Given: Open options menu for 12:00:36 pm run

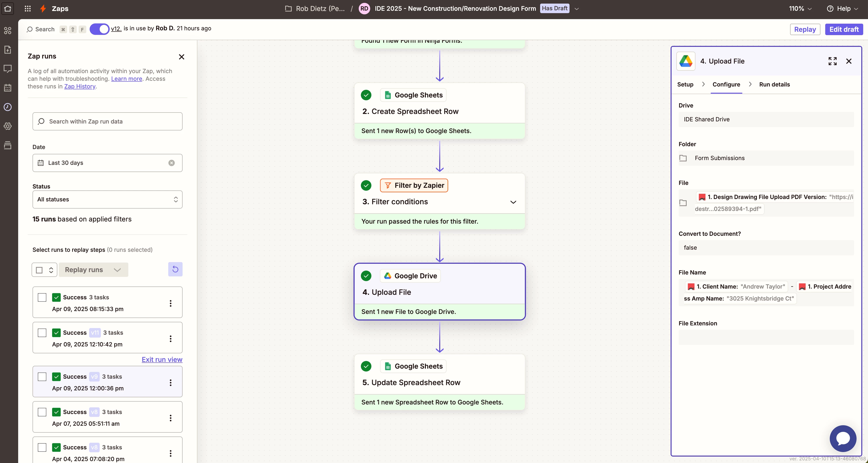Looking at the screenshot, I should pyautogui.click(x=170, y=382).
